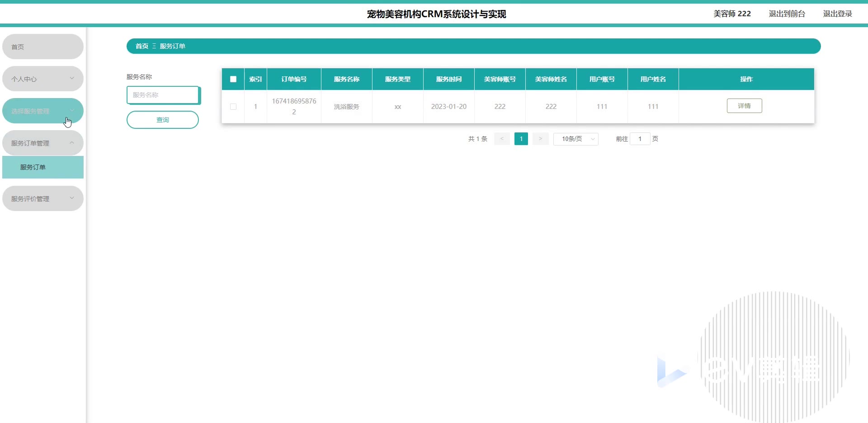This screenshot has width=868, height=423.
Task: Expand the 服务评价管理 sidebar menu
Action: (x=43, y=198)
